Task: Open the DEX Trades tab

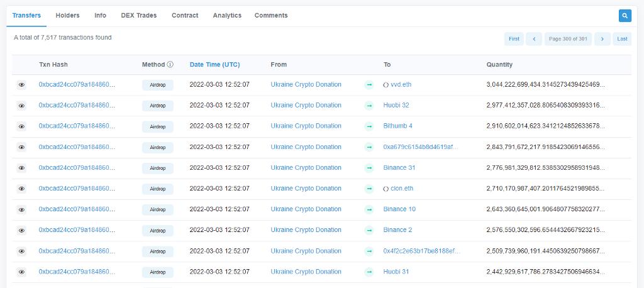Action: pos(138,15)
